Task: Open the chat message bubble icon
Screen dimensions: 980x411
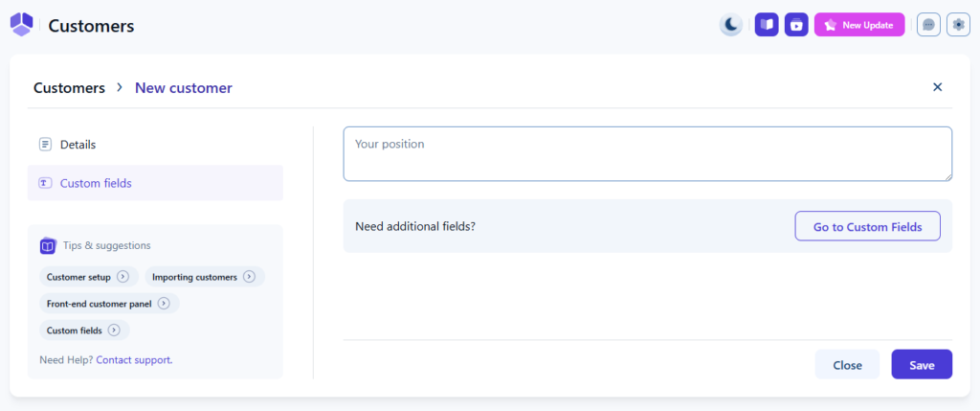Action: click(x=928, y=25)
